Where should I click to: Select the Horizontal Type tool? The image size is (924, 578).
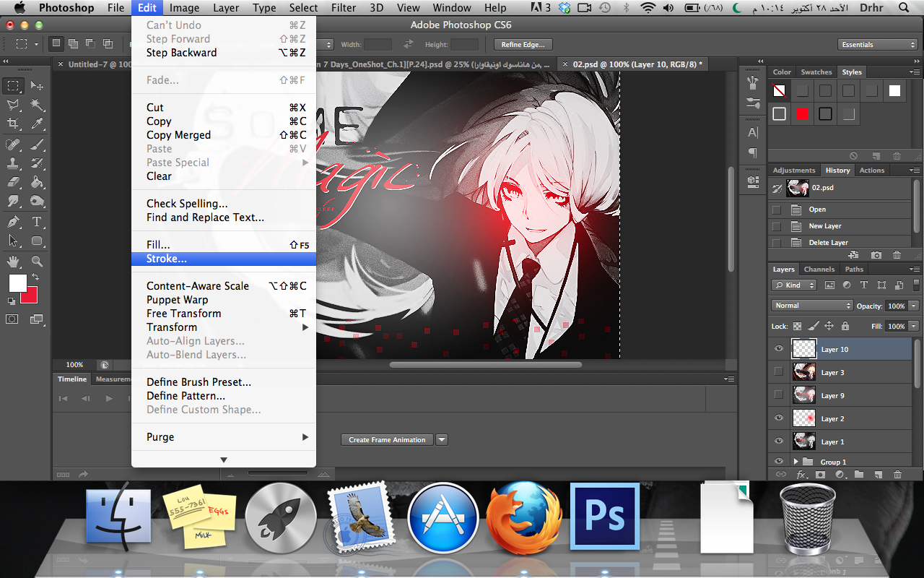click(38, 221)
